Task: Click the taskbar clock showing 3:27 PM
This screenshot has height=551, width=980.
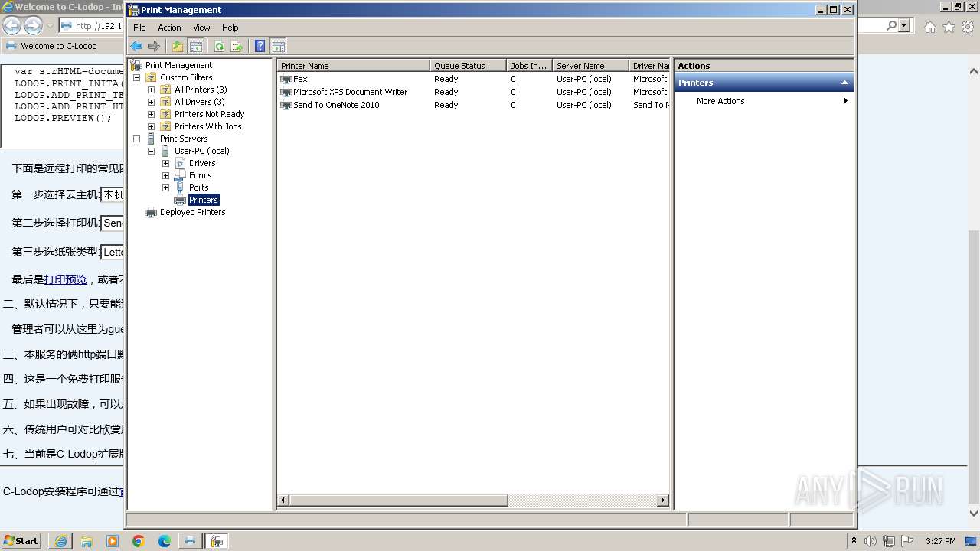Action: coord(940,541)
